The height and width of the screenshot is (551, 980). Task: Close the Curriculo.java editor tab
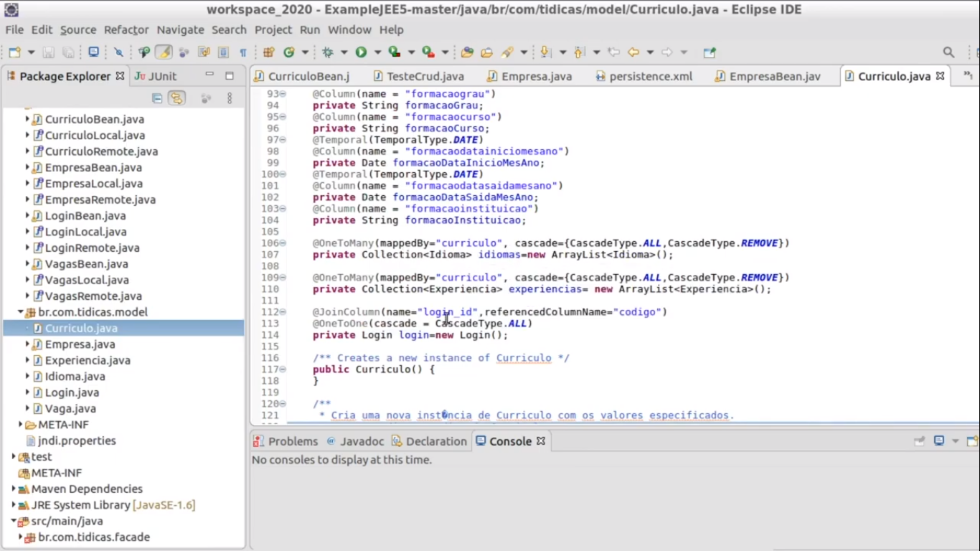tap(940, 75)
